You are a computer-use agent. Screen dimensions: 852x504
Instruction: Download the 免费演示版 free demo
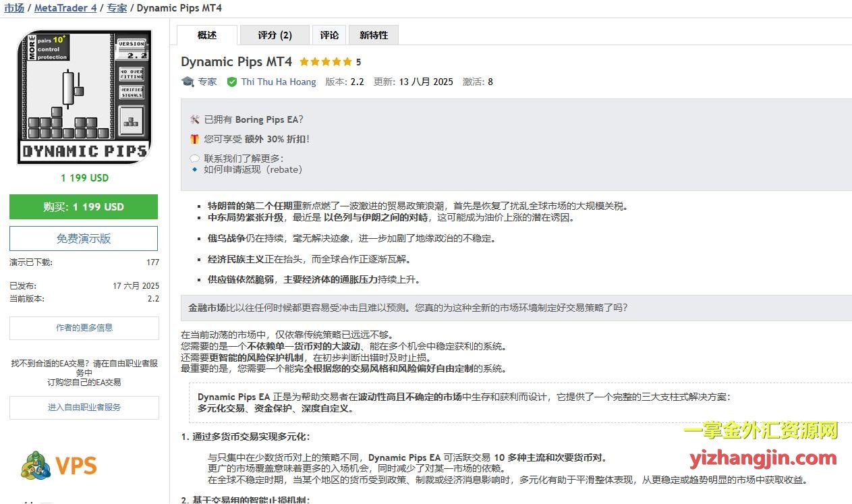[84, 239]
